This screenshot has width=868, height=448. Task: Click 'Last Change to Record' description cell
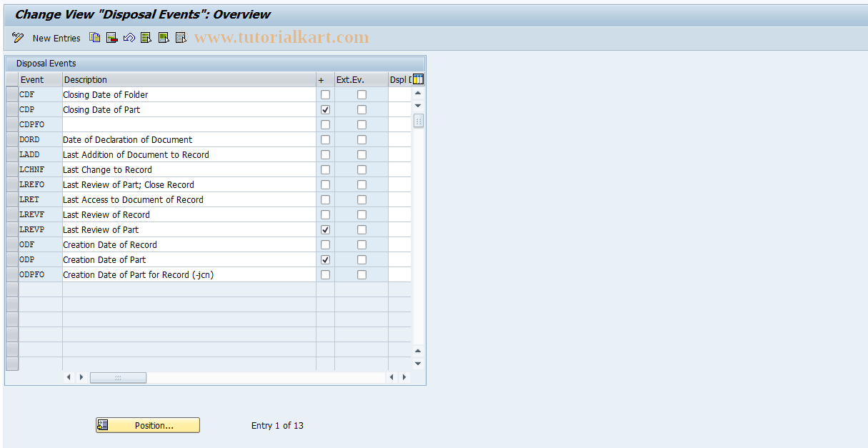pos(189,169)
